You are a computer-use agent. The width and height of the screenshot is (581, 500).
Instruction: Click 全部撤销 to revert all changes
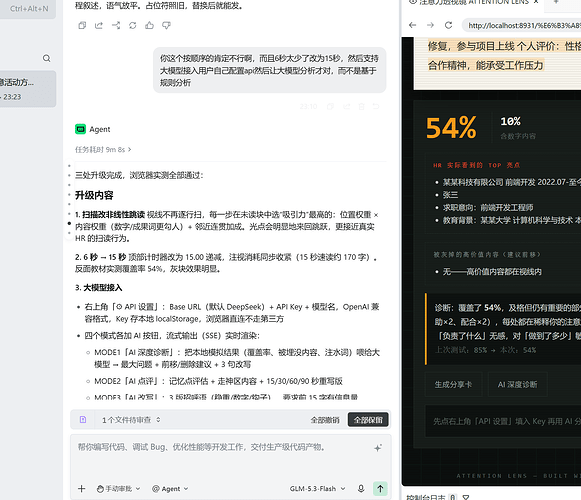[x=325, y=420]
